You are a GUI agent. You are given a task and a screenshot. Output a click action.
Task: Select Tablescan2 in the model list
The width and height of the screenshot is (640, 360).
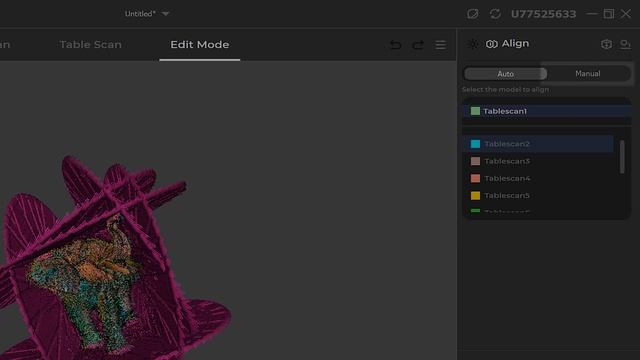(x=538, y=144)
